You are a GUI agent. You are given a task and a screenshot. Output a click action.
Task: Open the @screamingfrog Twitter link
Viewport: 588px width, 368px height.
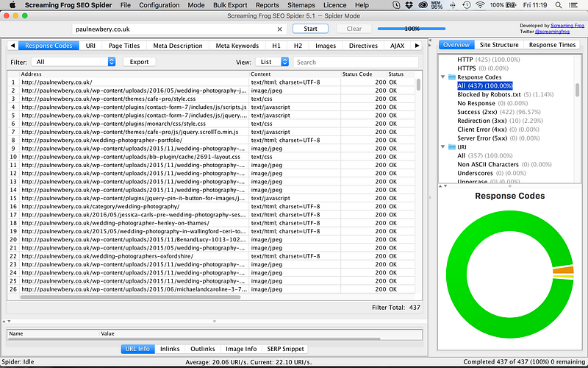point(553,32)
